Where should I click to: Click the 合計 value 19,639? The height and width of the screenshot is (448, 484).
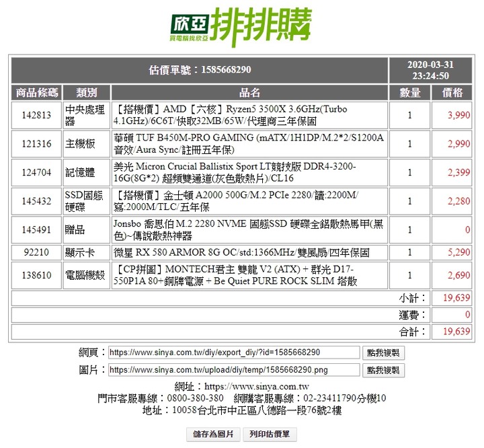tap(456, 332)
